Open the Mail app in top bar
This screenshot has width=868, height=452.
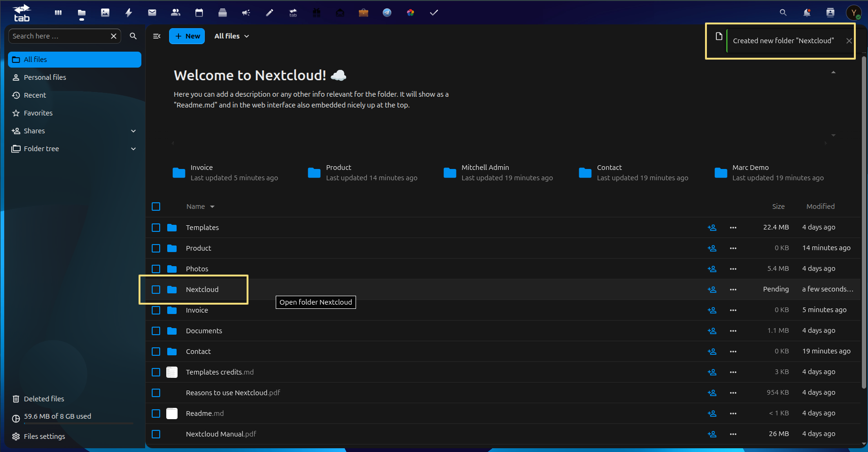point(152,13)
